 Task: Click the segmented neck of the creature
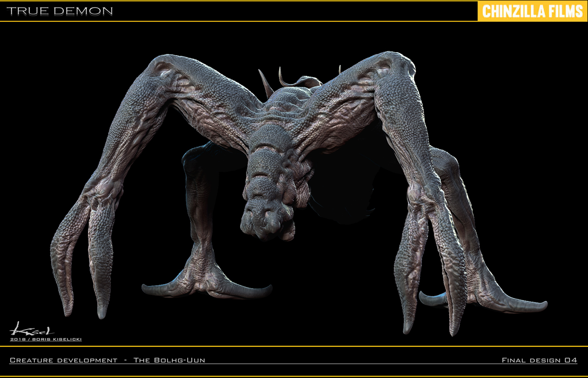tap(271, 161)
